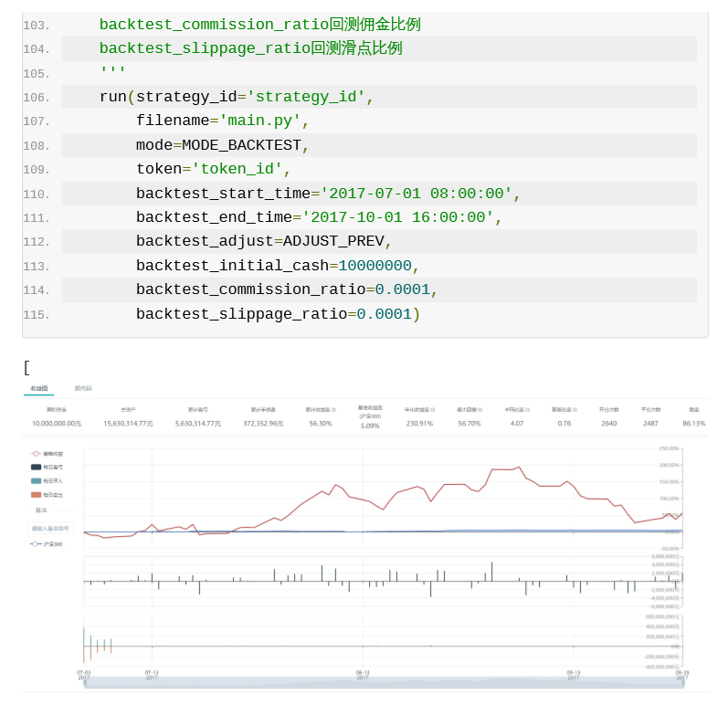
Task: Toggle the 沪深300 benchmark legend line
Action: pos(47,544)
